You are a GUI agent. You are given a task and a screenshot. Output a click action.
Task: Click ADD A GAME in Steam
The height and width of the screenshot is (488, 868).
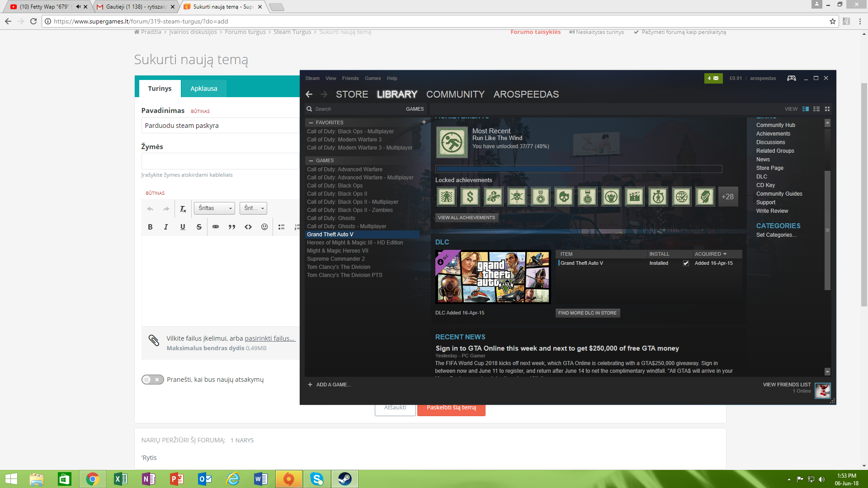(329, 385)
